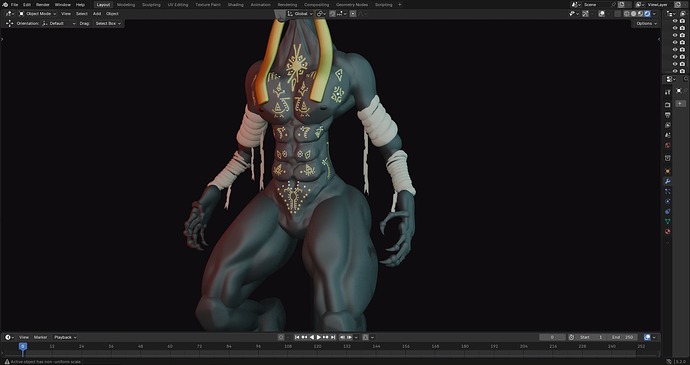
Task: Open the Window menu
Action: [x=62, y=4]
